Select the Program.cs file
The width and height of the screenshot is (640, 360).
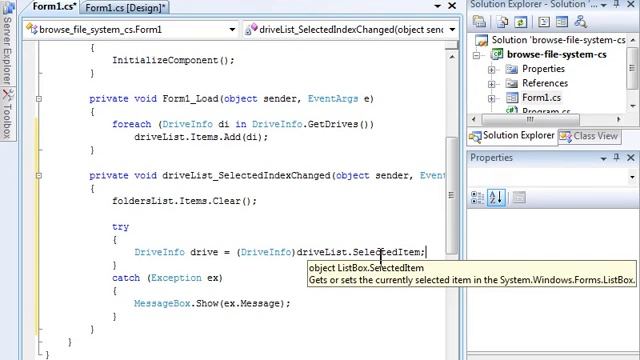point(546,111)
